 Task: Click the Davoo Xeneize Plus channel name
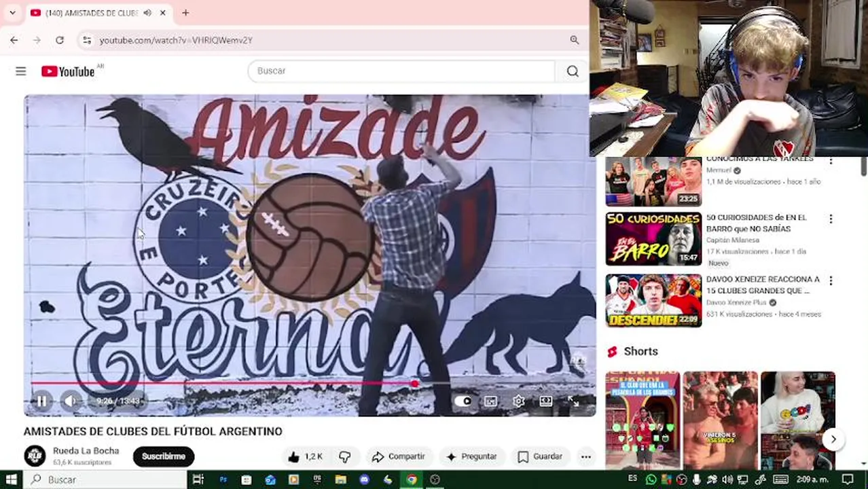pyautogui.click(x=736, y=302)
